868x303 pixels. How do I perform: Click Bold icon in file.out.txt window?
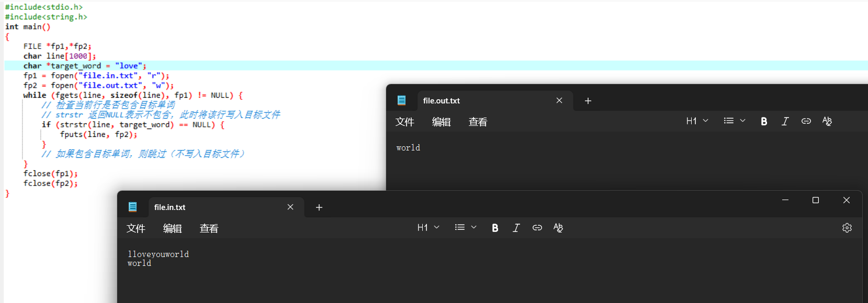(x=764, y=121)
